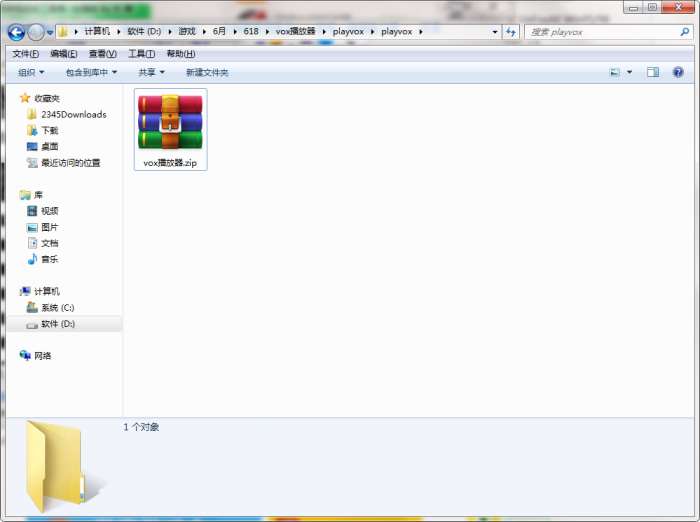Viewport: 700px width, 522px height.
Task: Select 软件 (D:) drive in sidebar
Action: [65, 324]
